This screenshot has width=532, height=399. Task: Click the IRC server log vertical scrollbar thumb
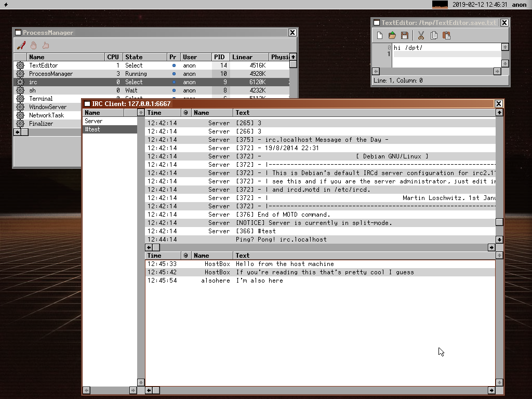(x=499, y=222)
